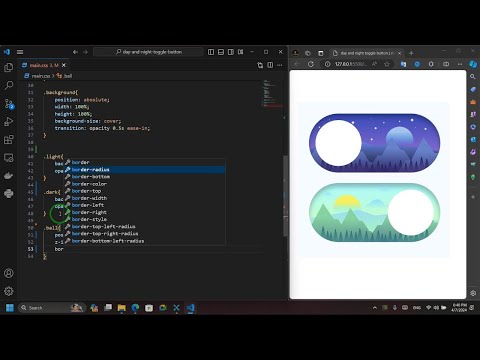Open Edge split screen icon

pyautogui.click(x=446, y=64)
